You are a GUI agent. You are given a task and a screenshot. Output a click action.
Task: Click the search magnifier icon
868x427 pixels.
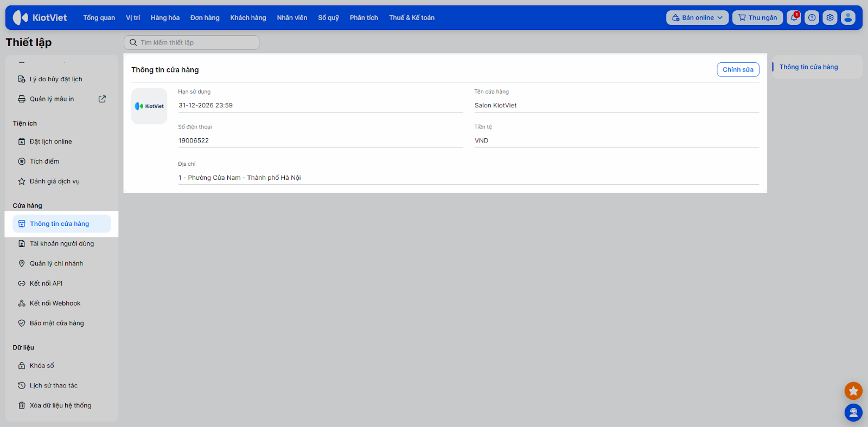[x=133, y=42]
